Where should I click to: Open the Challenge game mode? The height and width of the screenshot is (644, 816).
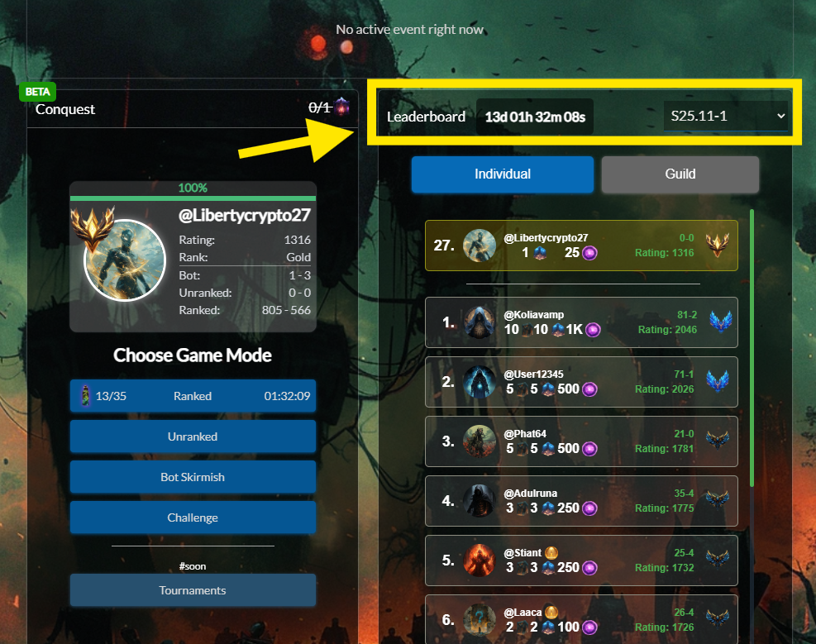coord(193,518)
